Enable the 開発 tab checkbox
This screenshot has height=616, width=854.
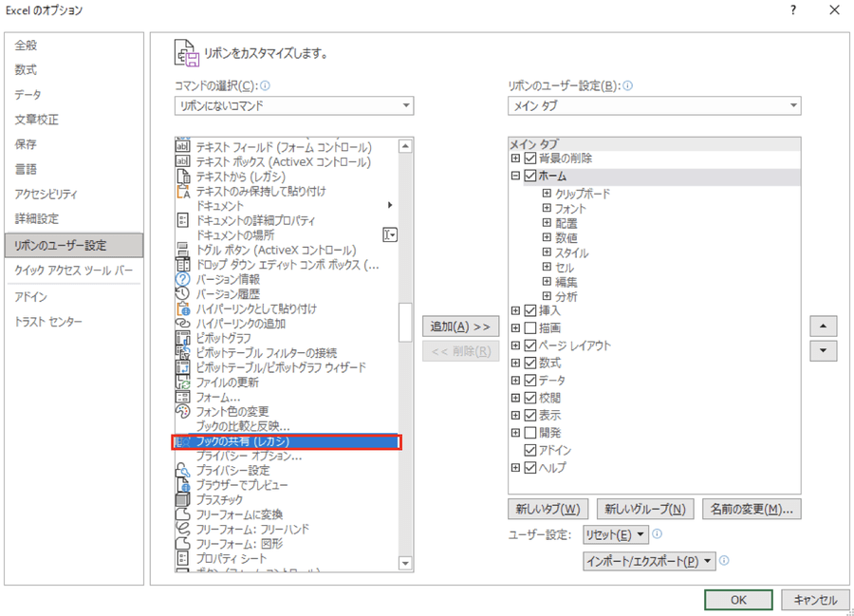[529, 433]
